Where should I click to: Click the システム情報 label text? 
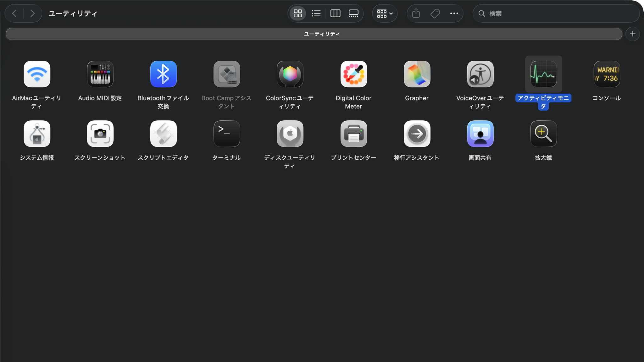click(x=37, y=158)
